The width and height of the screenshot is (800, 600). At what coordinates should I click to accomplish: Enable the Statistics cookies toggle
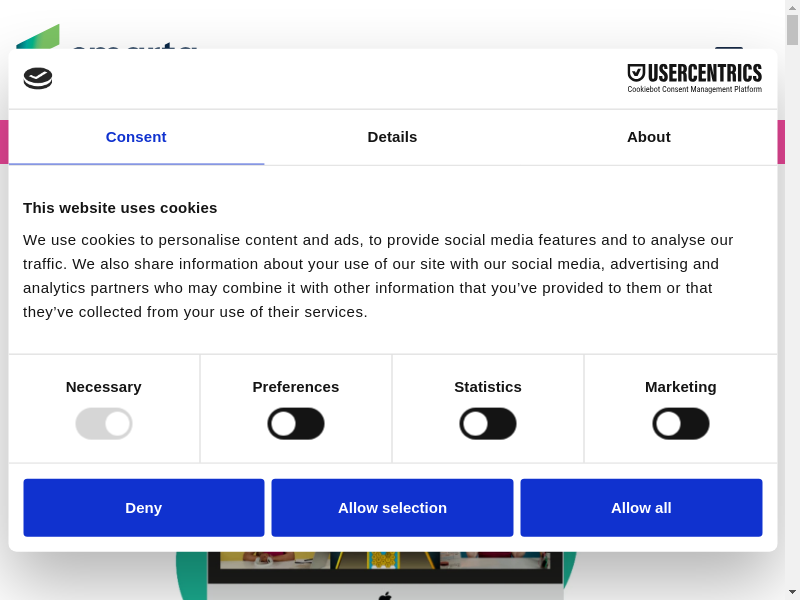point(488,423)
